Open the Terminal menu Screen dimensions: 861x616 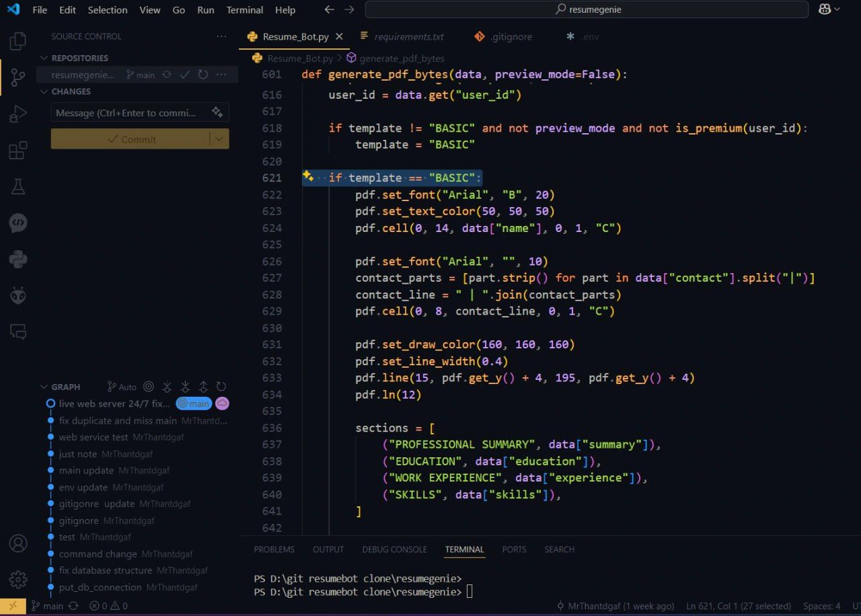(245, 10)
